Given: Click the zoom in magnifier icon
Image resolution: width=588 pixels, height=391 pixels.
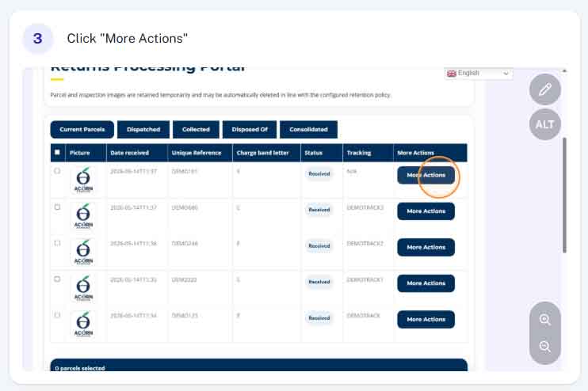Looking at the screenshot, I should coord(545,320).
